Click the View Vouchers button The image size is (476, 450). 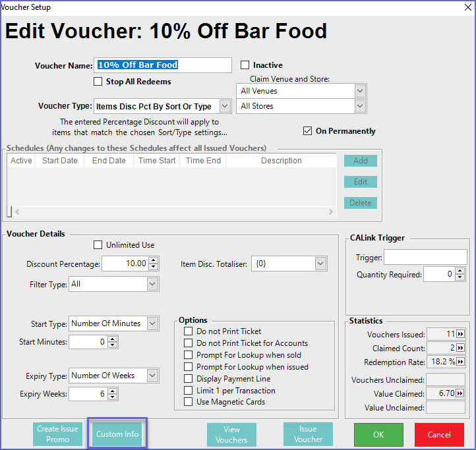click(x=231, y=435)
